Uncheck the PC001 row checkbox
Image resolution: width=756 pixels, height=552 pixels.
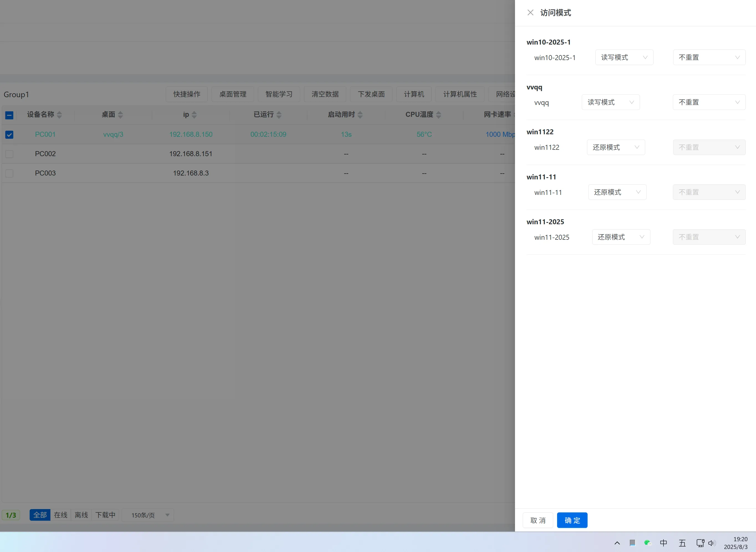coord(9,135)
